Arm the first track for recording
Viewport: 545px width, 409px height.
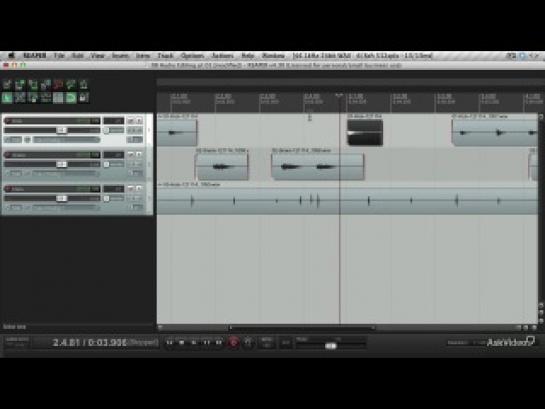[x=8, y=121]
